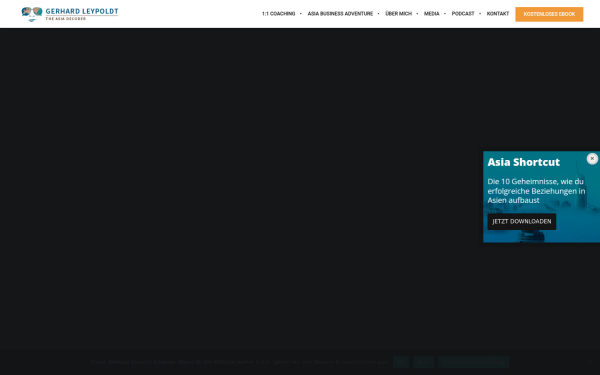Viewport: 600px width, 375px height.
Task: Open the Kontakt page
Action: tap(498, 14)
